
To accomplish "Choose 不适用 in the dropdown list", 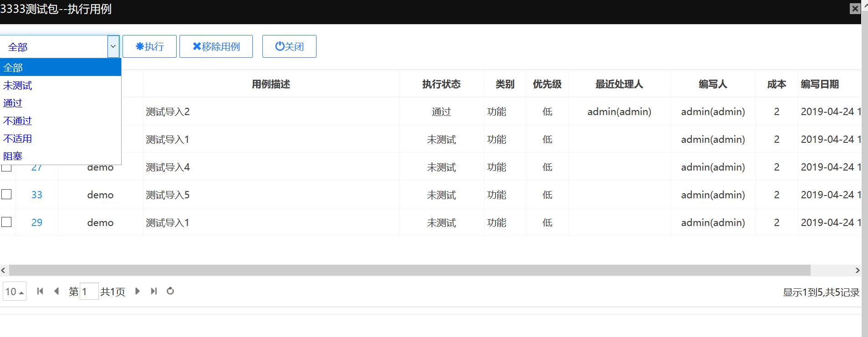I will 61,139.
